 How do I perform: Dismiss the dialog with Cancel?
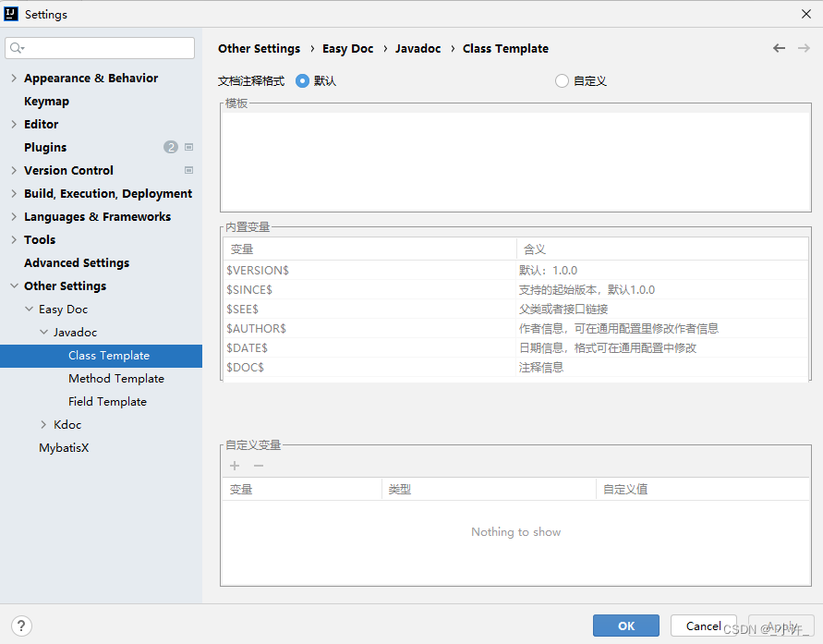click(x=703, y=626)
